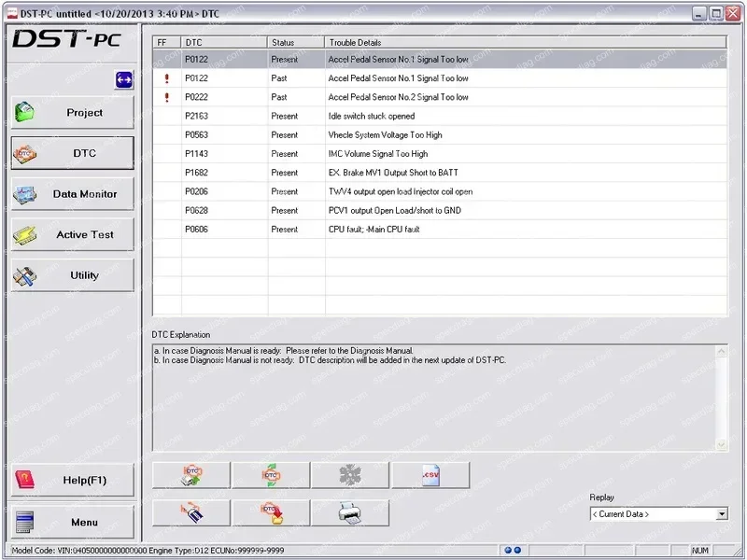Select the P2163 idle switch row

(373, 116)
